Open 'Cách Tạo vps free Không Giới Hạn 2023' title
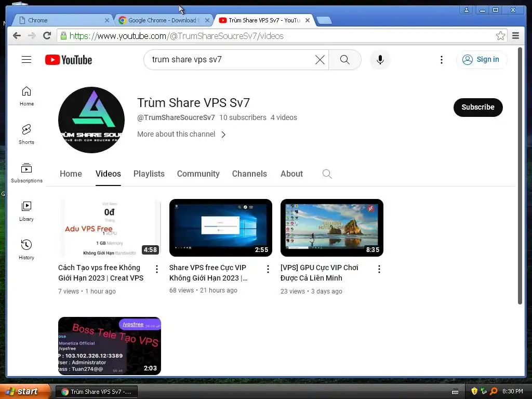Viewport: 532px width, 399px height. coord(101,273)
